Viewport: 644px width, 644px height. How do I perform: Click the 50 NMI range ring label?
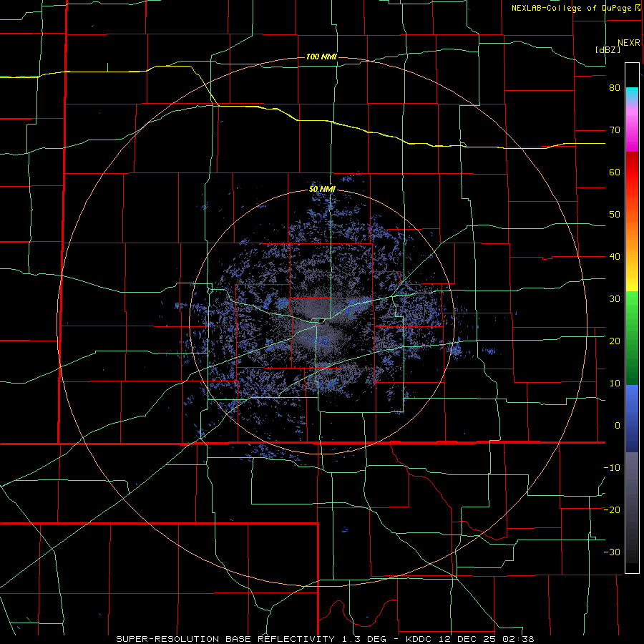(322, 190)
